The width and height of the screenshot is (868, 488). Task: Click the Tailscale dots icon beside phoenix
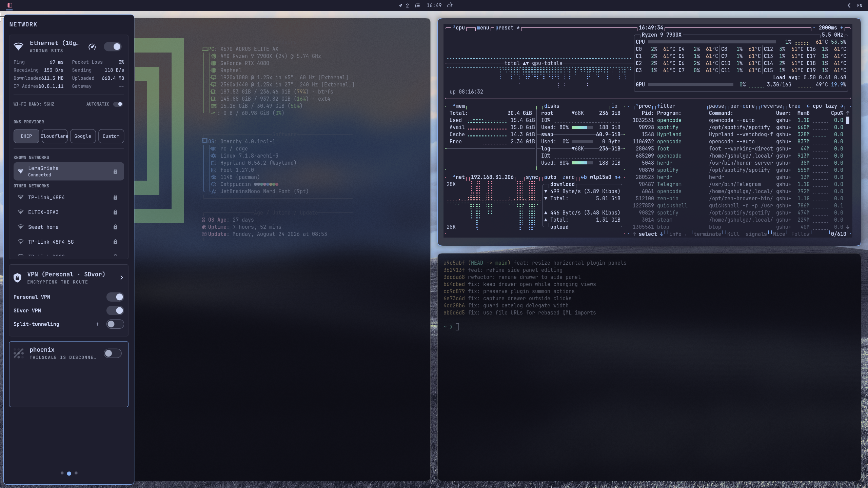click(x=19, y=353)
